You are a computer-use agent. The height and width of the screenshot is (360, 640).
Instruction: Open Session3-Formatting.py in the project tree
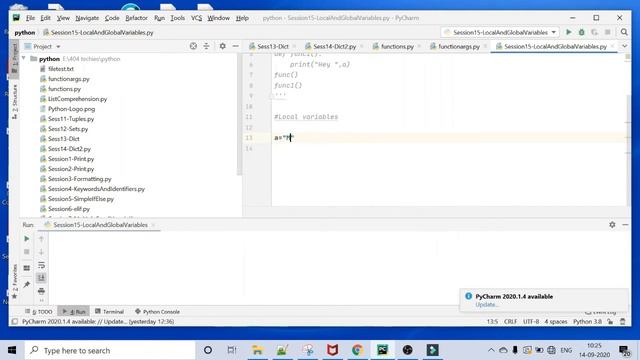pos(79,179)
